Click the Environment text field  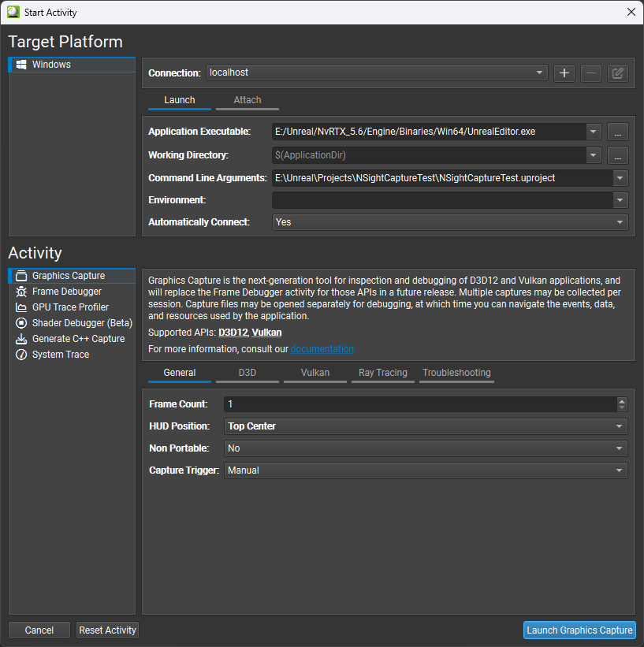442,200
